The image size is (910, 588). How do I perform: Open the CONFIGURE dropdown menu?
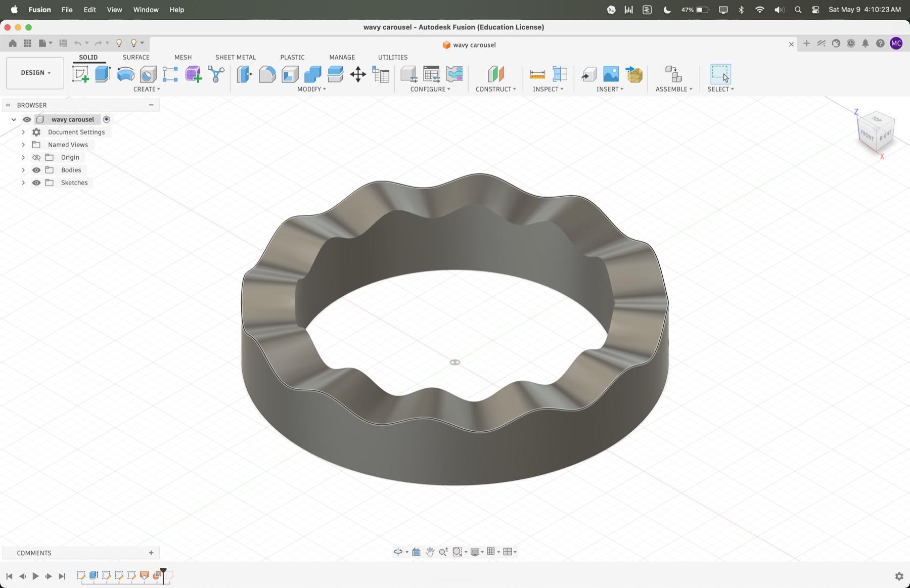click(x=430, y=89)
